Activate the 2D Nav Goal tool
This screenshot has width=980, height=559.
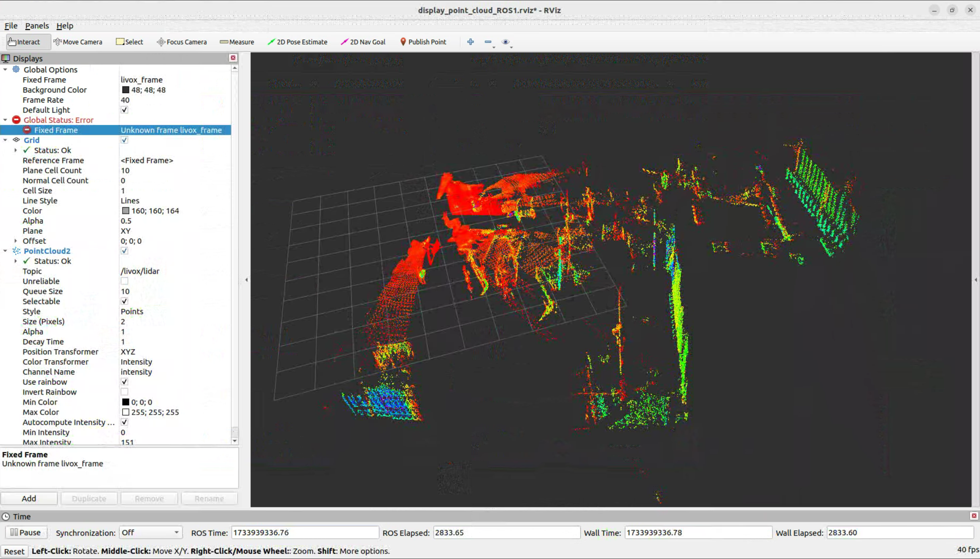point(363,42)
